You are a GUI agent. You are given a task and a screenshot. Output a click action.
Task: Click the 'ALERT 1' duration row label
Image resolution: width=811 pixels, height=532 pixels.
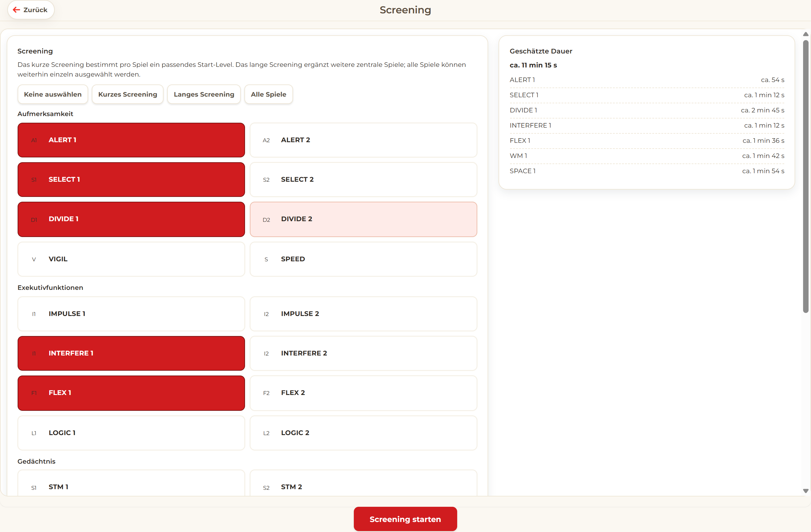coord(522,80)
